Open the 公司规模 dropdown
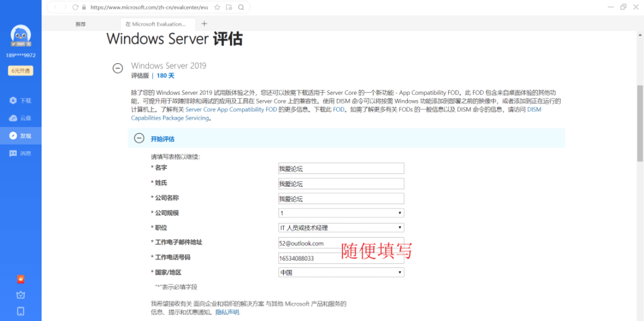644x321 pixels. point(341,213)
